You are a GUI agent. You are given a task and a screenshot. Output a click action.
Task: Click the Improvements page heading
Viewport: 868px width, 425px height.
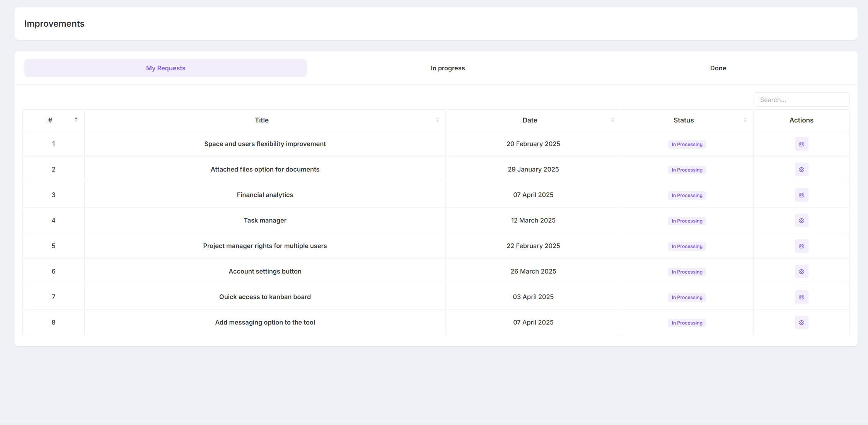click(54, 24)
